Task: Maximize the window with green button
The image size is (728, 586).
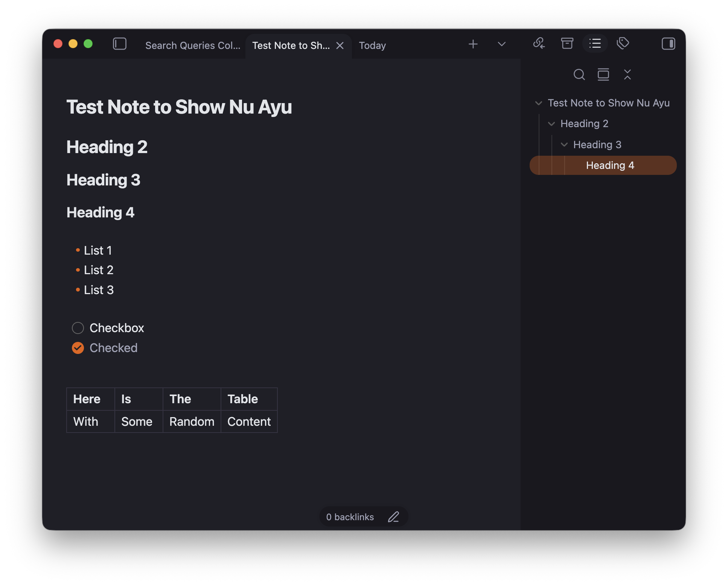Action: (x=88, y=44)
